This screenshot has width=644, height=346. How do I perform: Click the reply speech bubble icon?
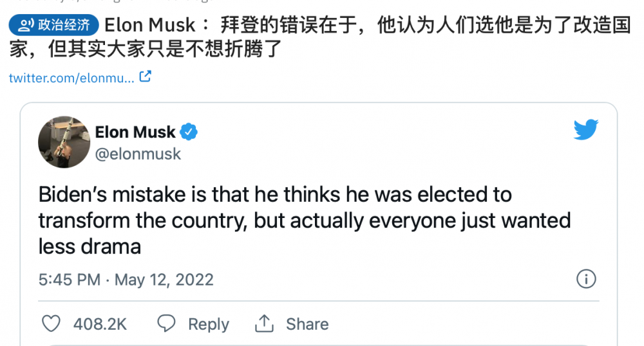[x=167, y=323]
